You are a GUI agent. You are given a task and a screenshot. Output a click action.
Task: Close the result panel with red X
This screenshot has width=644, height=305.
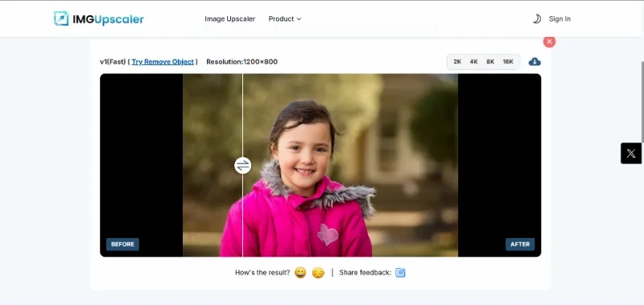tap(549, 42)
